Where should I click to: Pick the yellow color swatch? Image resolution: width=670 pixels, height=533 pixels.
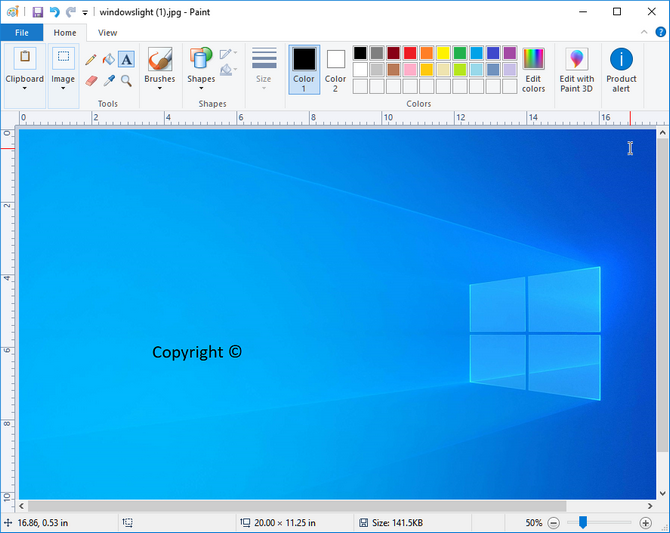pos(443,53)
